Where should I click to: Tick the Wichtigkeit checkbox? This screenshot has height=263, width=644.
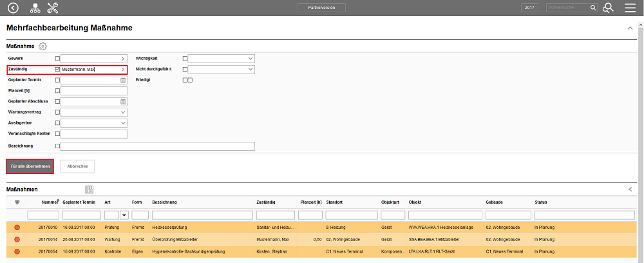coord(185,59)
